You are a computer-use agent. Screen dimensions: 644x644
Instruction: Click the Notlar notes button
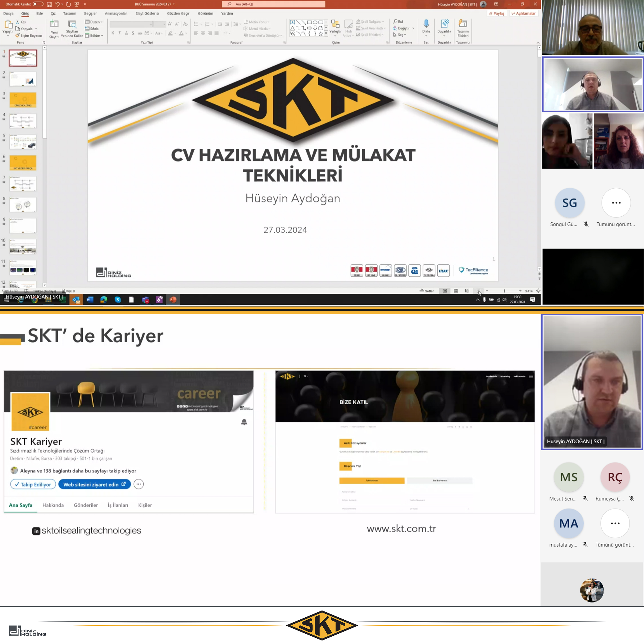[x=427, y=291]
